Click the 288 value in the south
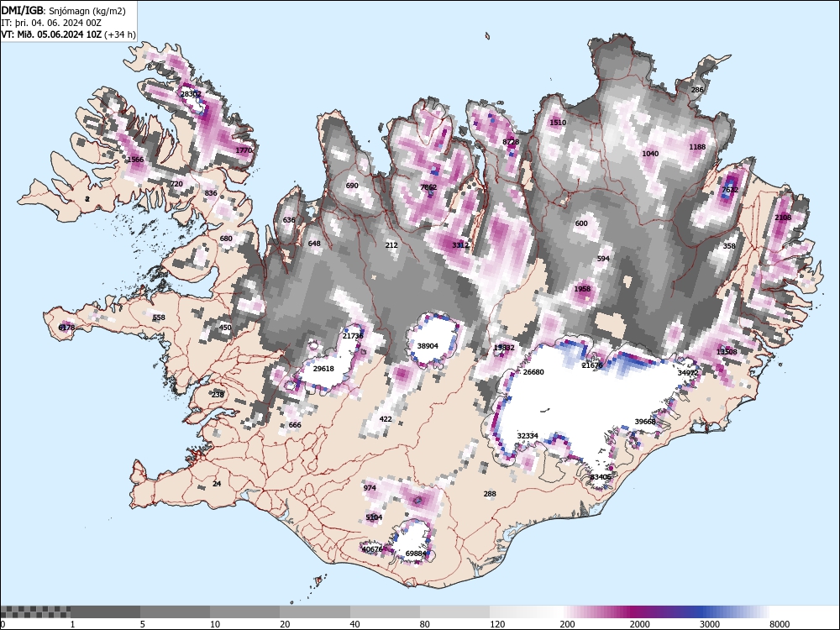 tap(490, 493)
